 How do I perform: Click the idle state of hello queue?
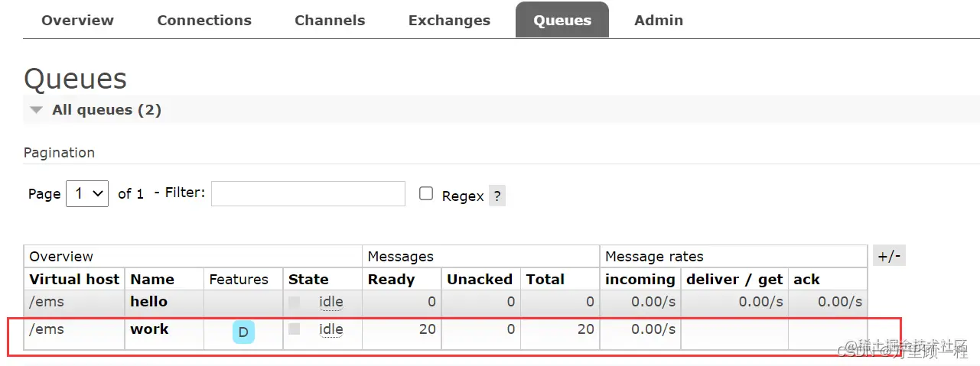click(x=331, y=302)
